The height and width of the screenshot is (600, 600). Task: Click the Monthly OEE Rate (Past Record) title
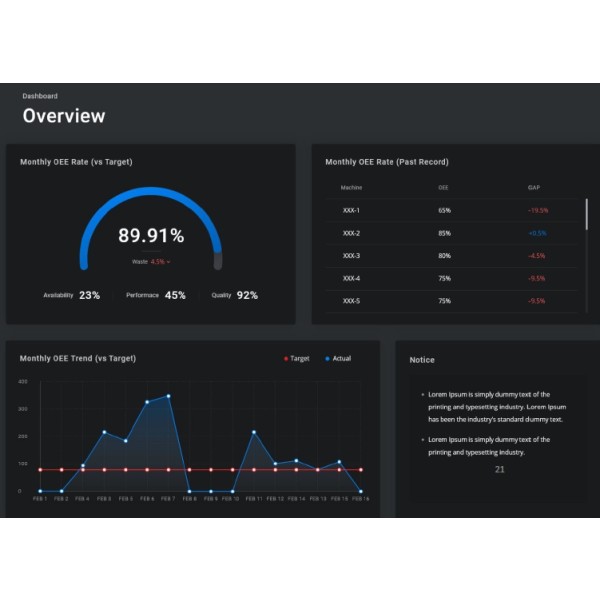point(387,162)
